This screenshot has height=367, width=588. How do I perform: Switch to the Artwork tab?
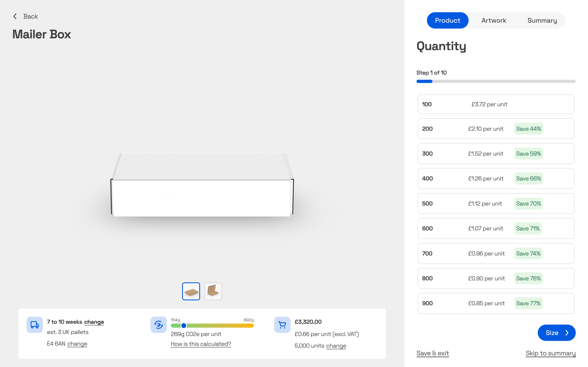494,20
